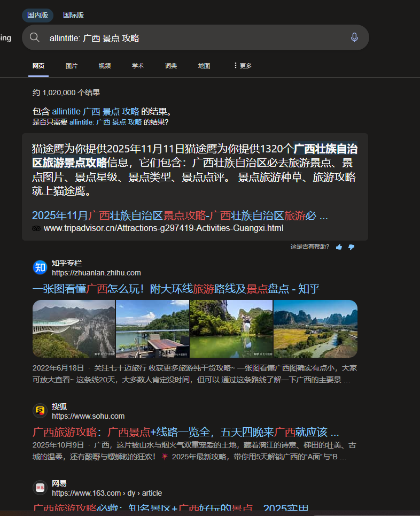Switch to the 图片 tab
The image size is (420, 516).
pyautogui.click(x=72, y=66)
